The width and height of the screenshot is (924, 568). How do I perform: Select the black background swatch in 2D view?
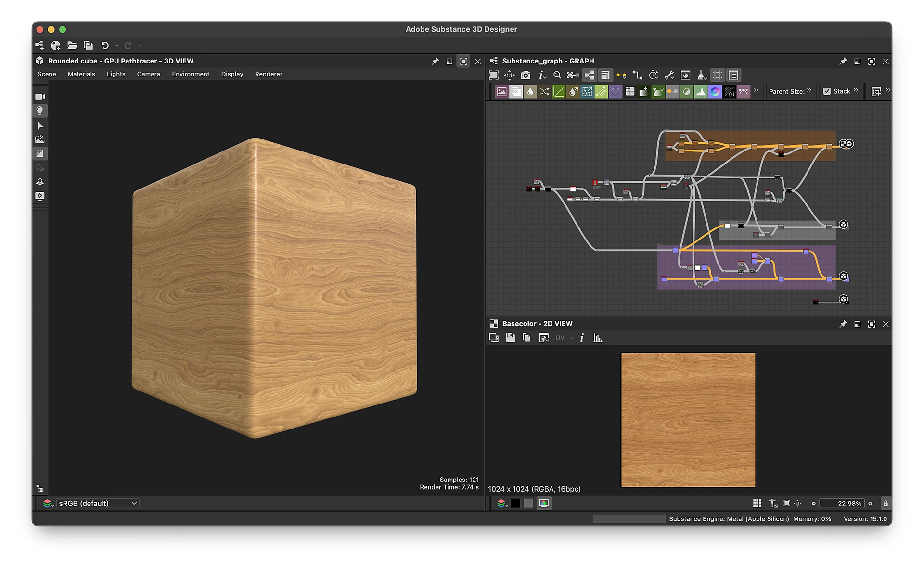pyautogui.click(x=515, y=503)
